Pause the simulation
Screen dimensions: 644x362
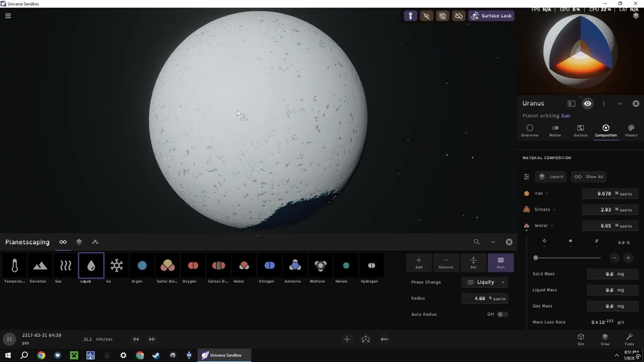point(9,339)
